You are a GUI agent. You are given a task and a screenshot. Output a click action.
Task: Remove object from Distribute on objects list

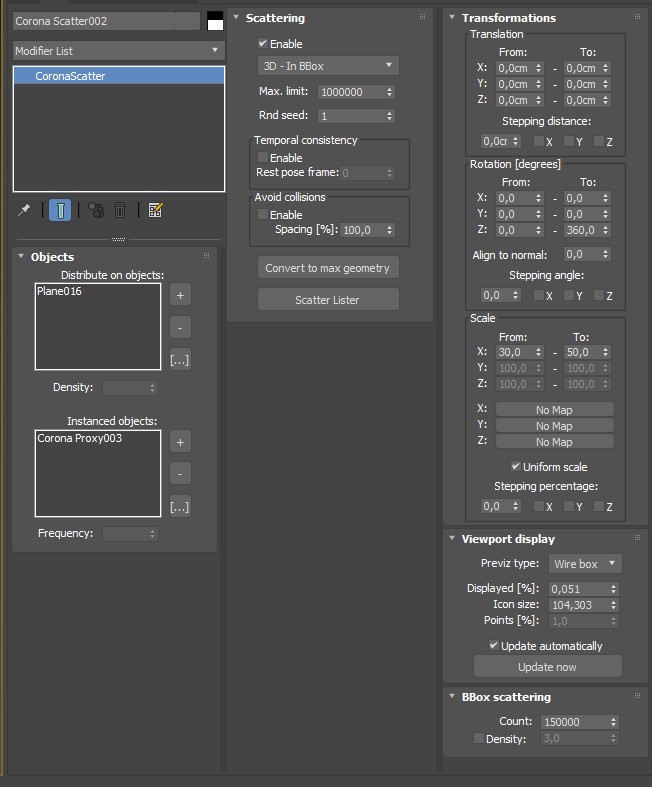pos(180,327)
